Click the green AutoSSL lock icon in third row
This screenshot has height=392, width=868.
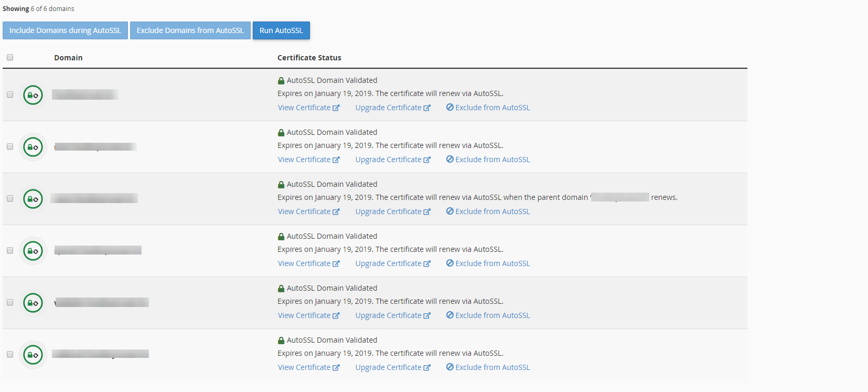[33, 199]
